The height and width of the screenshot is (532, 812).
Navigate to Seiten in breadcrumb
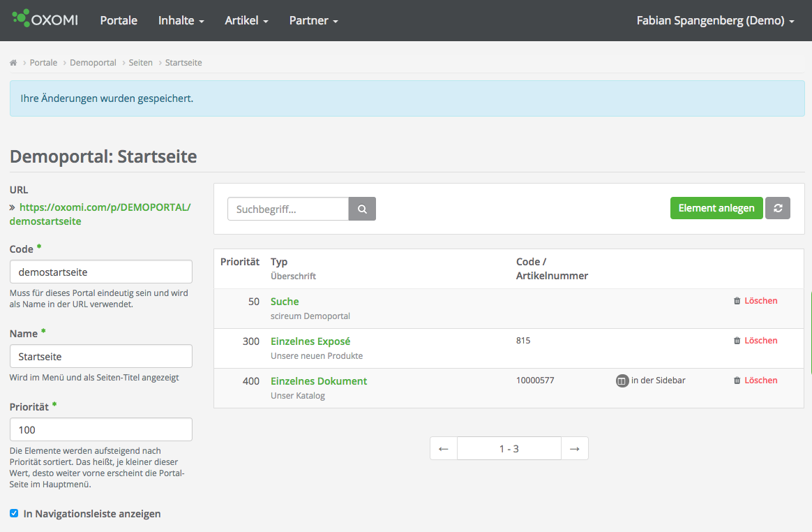point(140,63)
